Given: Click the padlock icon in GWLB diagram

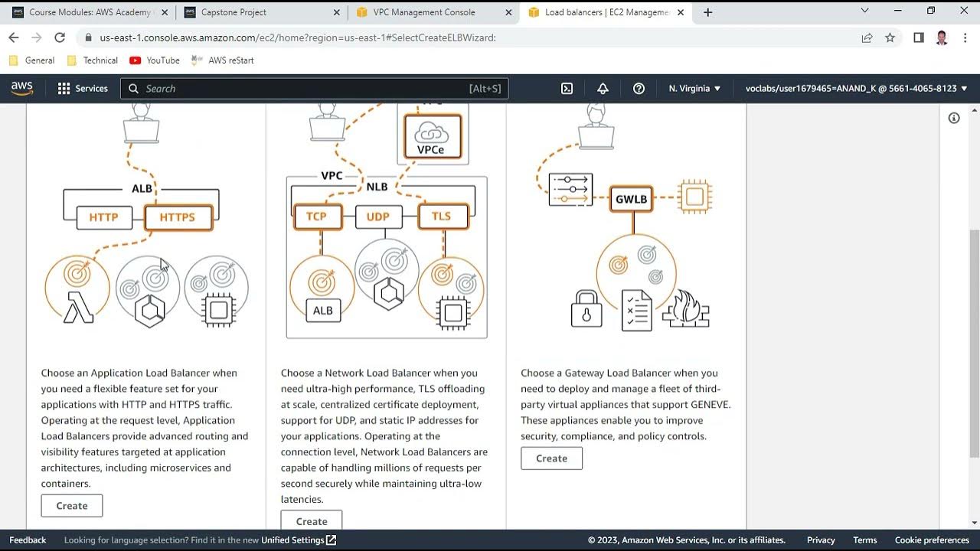Looking at the screenshot, I should [x=586, y=308].
